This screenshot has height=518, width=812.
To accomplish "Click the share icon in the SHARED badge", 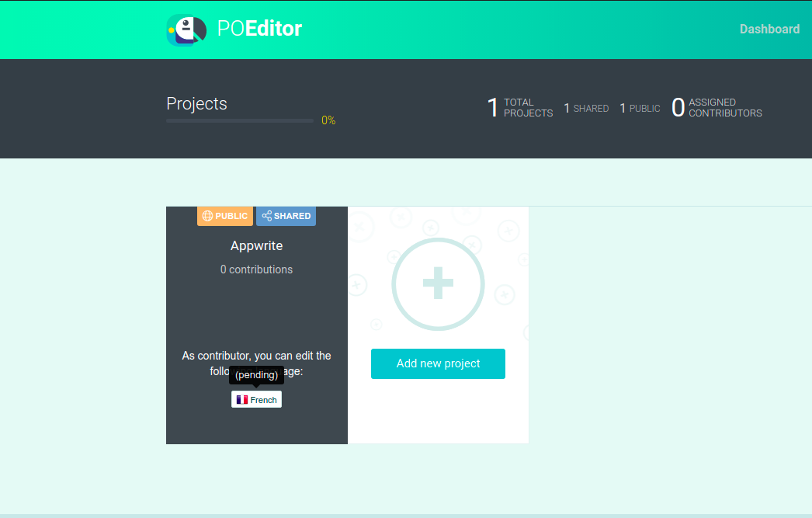I will click(x=266, y=216).
